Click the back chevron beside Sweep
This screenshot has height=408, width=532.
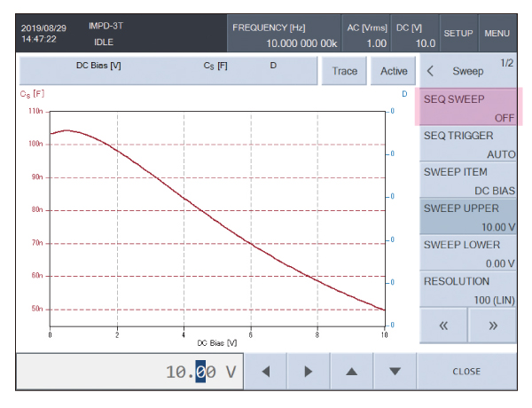pos(430,70)
